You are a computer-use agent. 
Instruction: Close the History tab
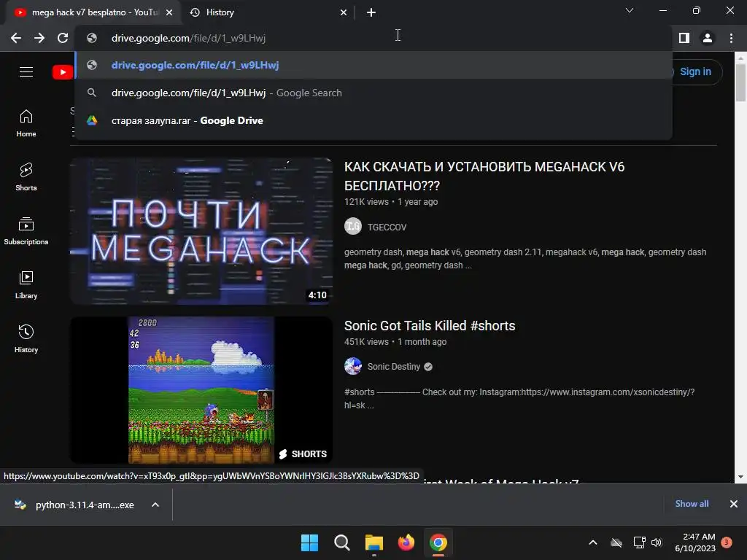coord(344,12)
